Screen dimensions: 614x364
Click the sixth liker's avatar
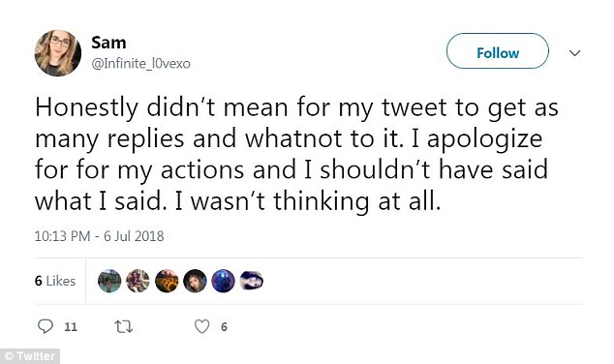coord(252,281)
